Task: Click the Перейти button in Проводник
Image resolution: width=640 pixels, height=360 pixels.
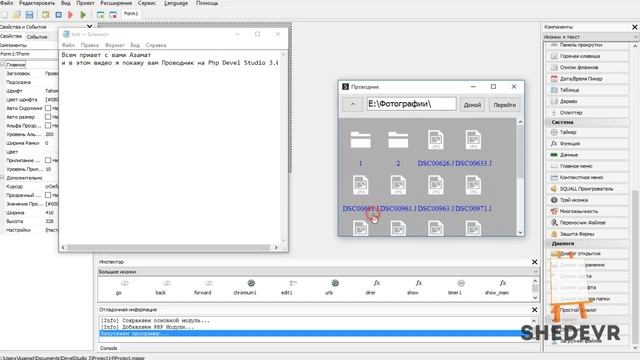Action: (504, 105)
